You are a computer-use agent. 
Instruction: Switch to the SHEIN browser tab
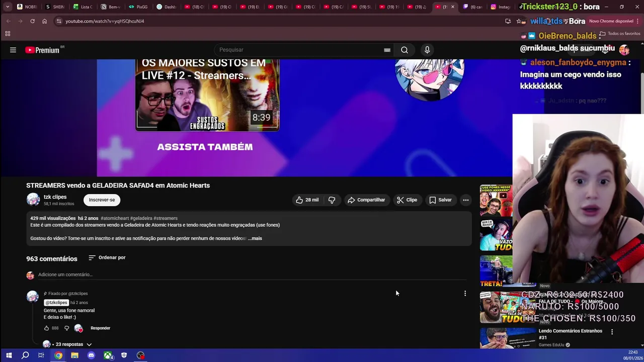(54, 7)
